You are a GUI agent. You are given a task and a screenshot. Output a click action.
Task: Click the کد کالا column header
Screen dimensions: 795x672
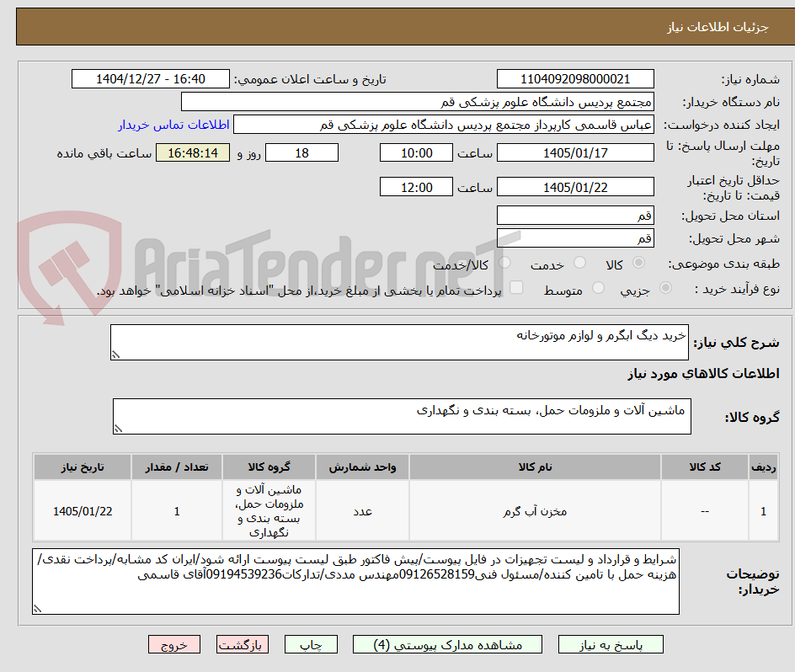(x=705, y=467)
